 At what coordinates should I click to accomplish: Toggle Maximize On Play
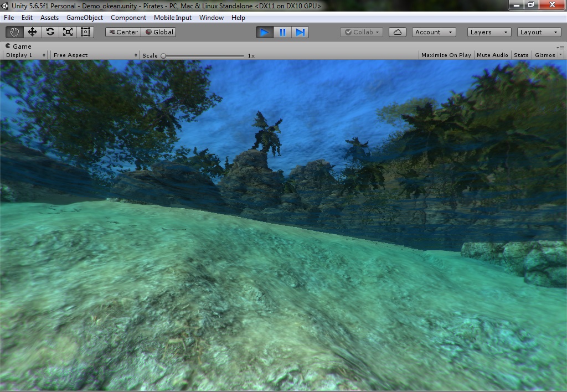point(446,55)
